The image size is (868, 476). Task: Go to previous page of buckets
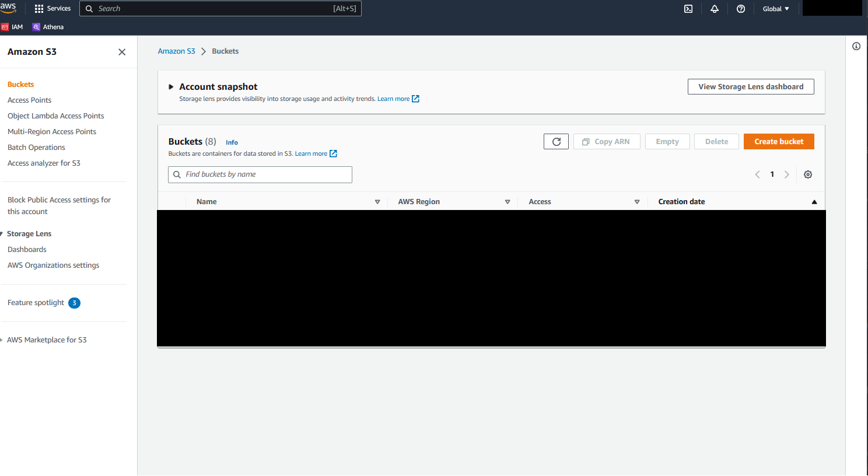pos(757,174)
